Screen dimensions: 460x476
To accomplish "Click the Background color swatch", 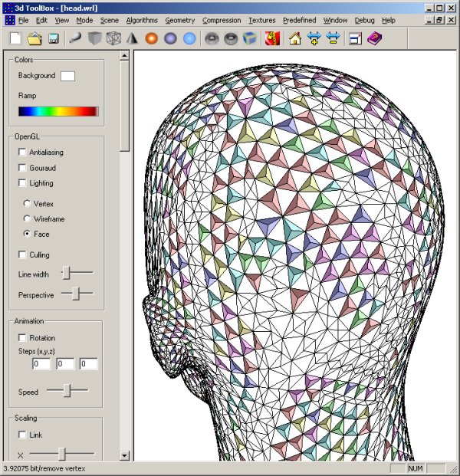I will tap(67, 76).
